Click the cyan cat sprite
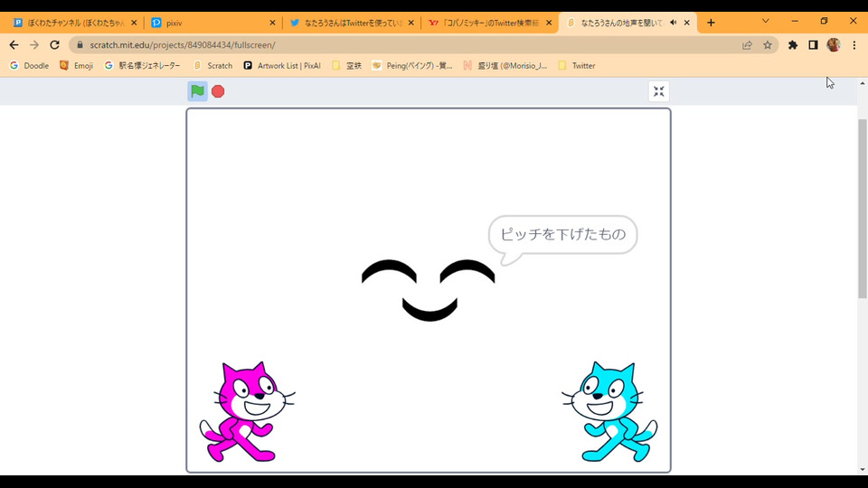This screenshot has height=488, width=868. [x=610, y=412]
